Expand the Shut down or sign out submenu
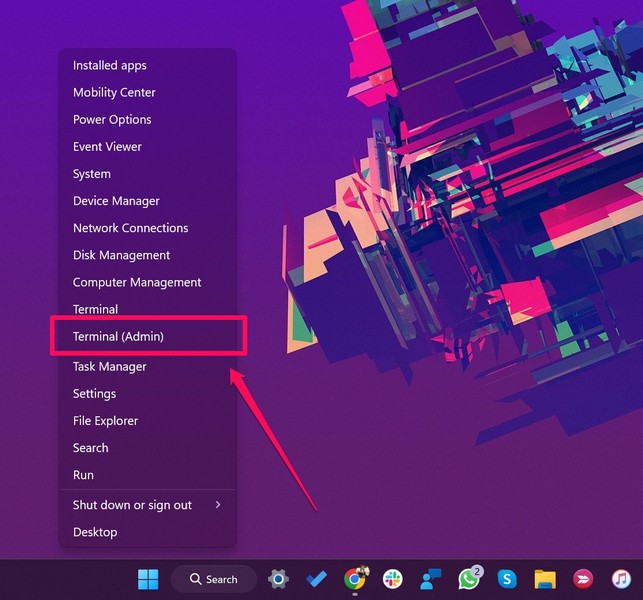This screenshot has height=600, width=643. [147, 505]
